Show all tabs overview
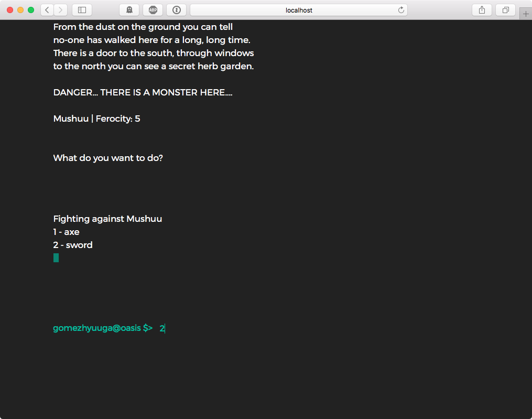 (x=506, y=10)
